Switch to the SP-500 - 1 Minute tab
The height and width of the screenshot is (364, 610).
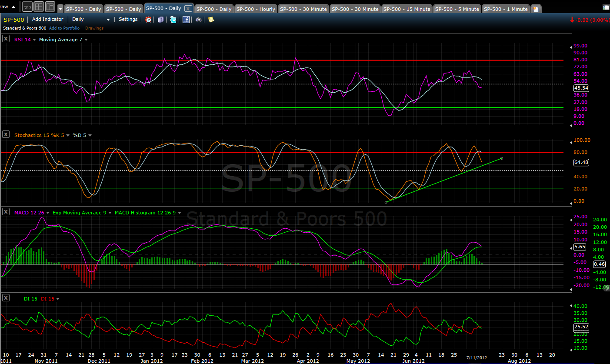click(x=506, y=9)
